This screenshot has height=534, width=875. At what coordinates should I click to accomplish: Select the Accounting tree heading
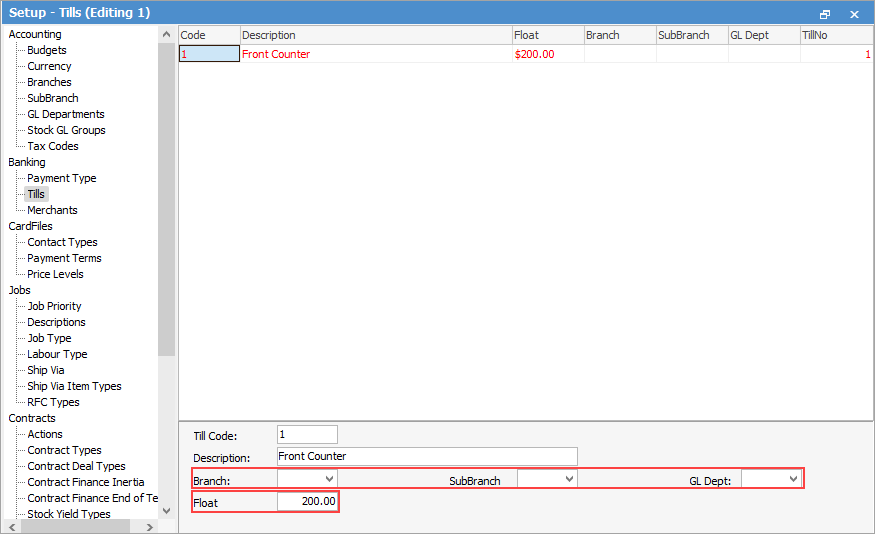tap(35, 34)
